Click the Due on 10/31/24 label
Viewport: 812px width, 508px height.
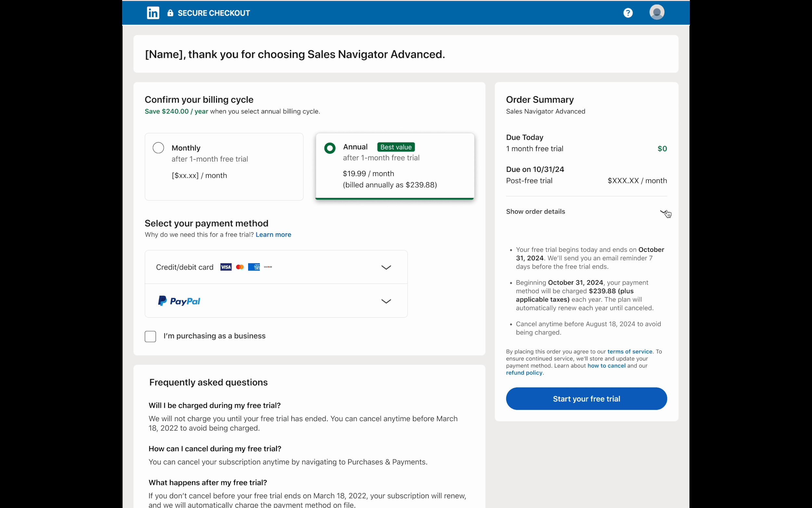point(535,169)
